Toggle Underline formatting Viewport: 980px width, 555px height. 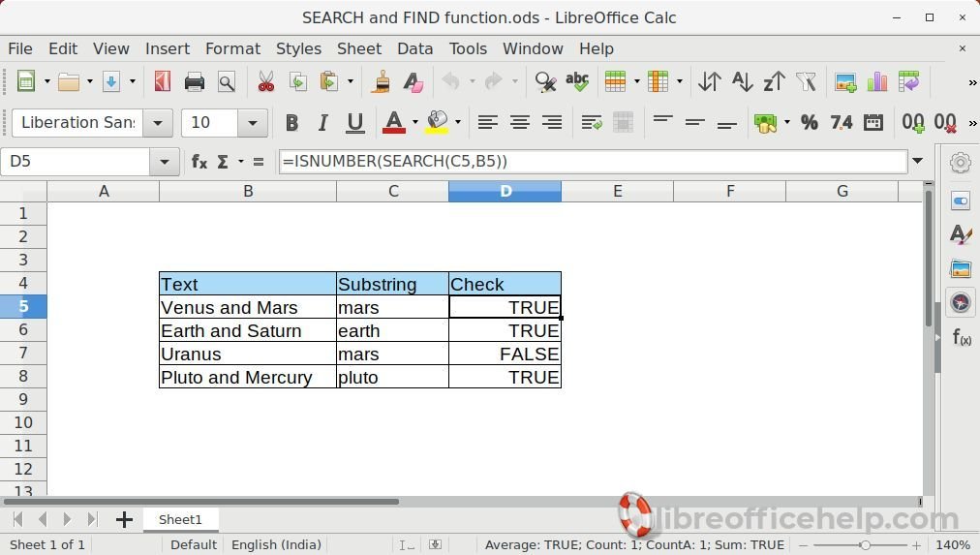pos(355,122)
